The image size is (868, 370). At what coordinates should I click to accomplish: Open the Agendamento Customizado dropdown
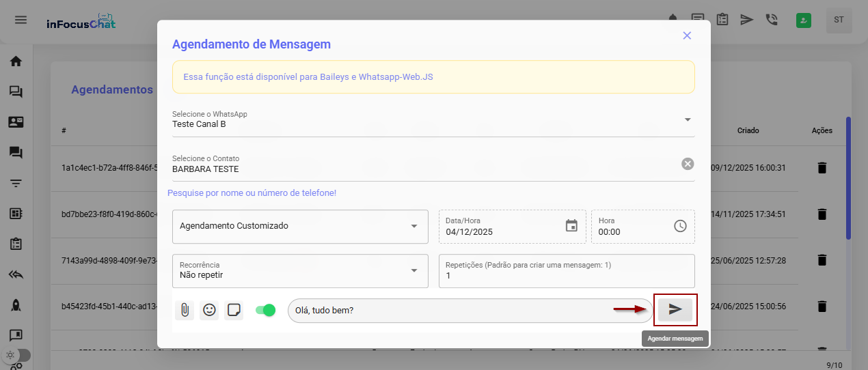point(413,226)
